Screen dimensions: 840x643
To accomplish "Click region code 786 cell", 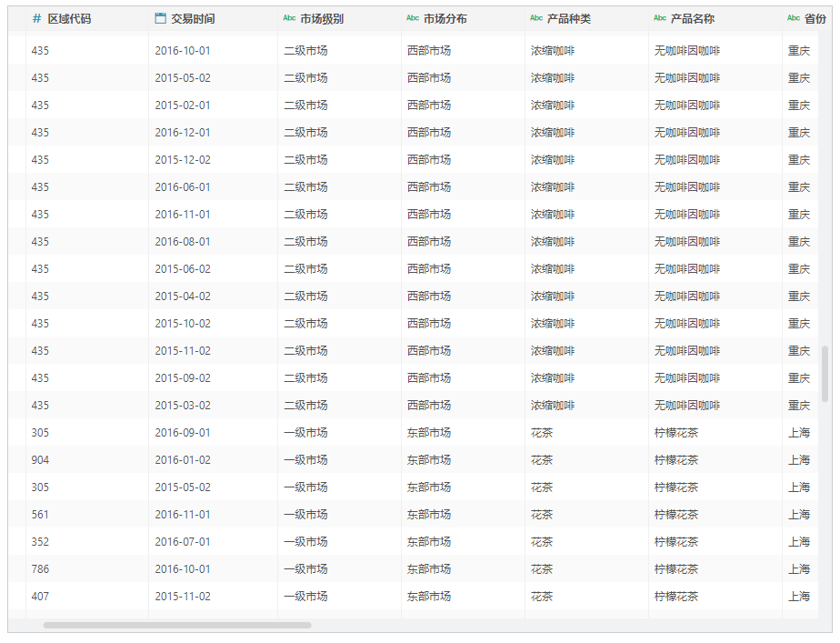I will 40,569.
